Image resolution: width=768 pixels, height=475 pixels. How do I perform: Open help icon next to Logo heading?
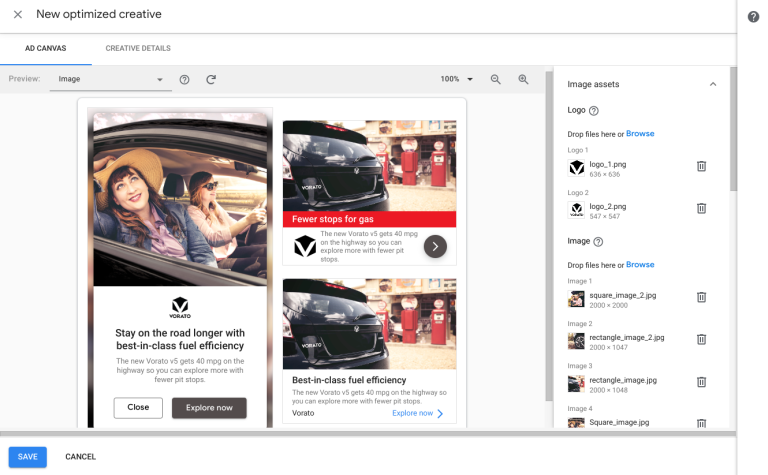[x=594, y=111]
